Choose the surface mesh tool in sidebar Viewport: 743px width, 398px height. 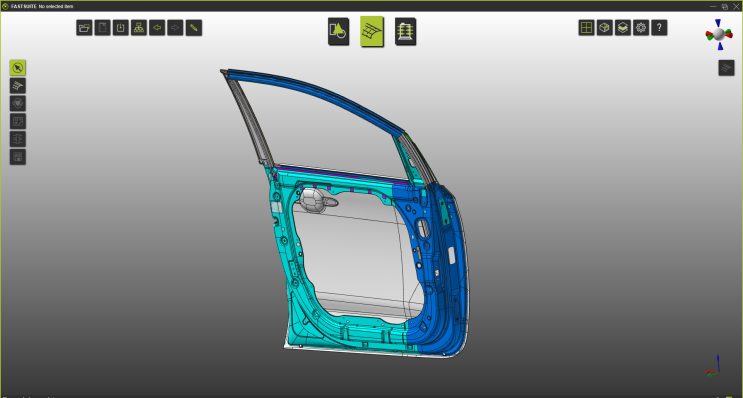tap(18, 86)
